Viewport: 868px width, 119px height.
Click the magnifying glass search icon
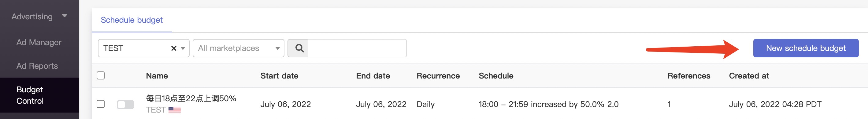[299, 48]
